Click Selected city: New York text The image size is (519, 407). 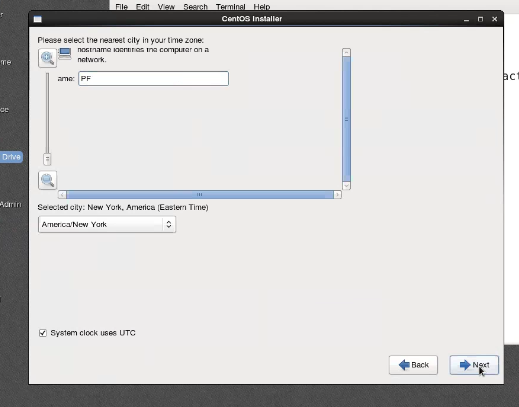[123, 207]
